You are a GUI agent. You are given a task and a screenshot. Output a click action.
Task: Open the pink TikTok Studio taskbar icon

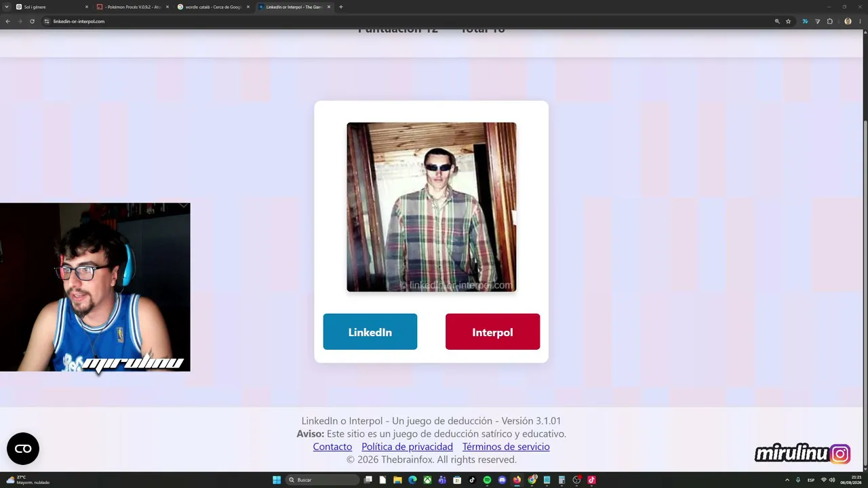(591, 480)
